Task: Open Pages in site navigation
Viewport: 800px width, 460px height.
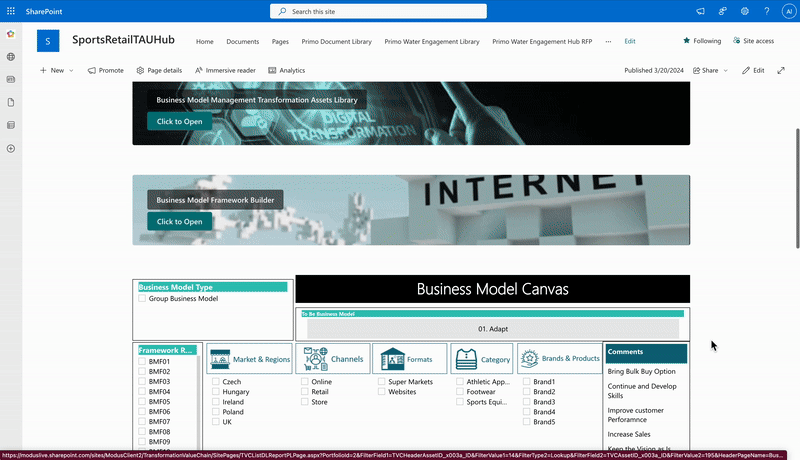Action: [280, 41]
